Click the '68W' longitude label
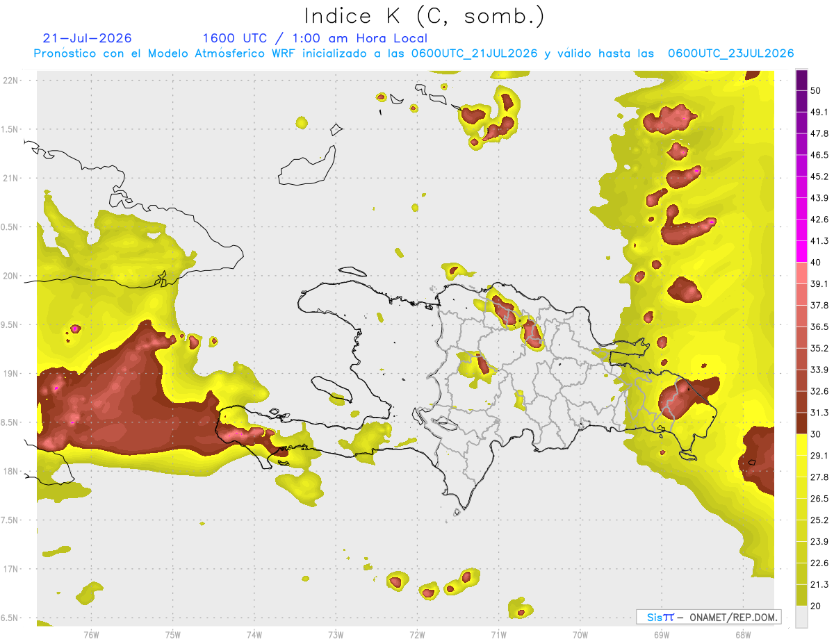 tap(742, 634)
